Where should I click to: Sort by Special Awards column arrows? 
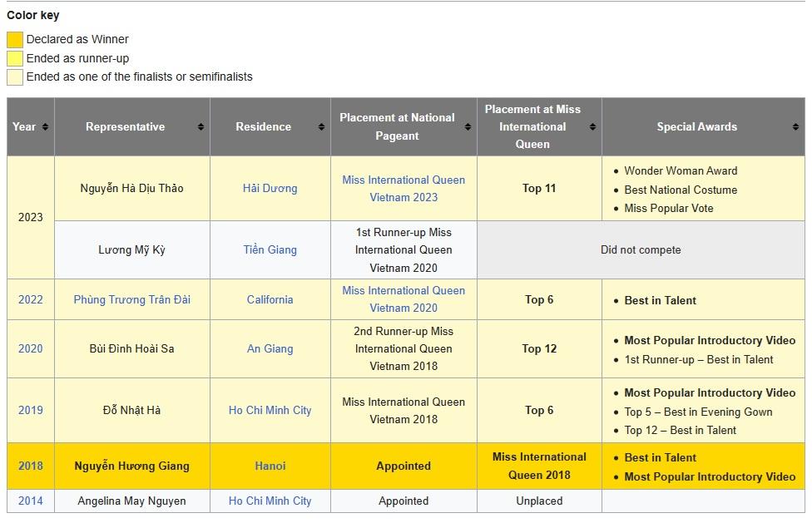(x=795, y=126)
